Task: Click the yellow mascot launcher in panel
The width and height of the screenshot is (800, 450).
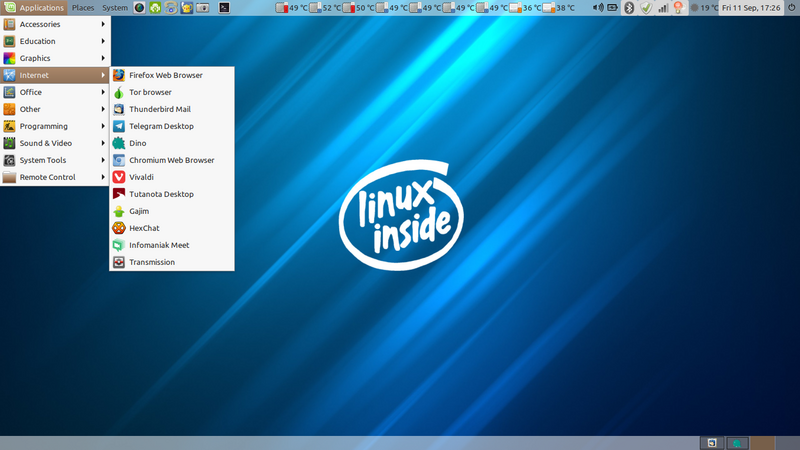Action: pyautogui.click(x=187, y=8)
